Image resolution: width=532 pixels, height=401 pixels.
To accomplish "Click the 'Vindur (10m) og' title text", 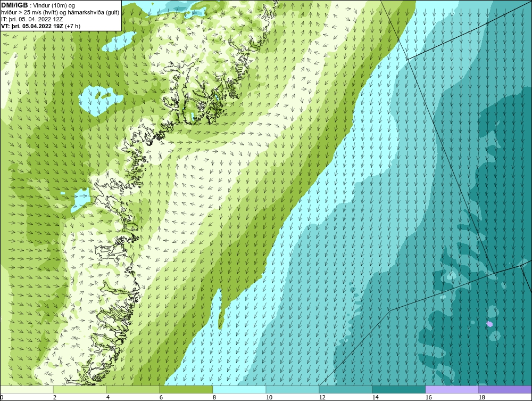I will click(55, 5).
